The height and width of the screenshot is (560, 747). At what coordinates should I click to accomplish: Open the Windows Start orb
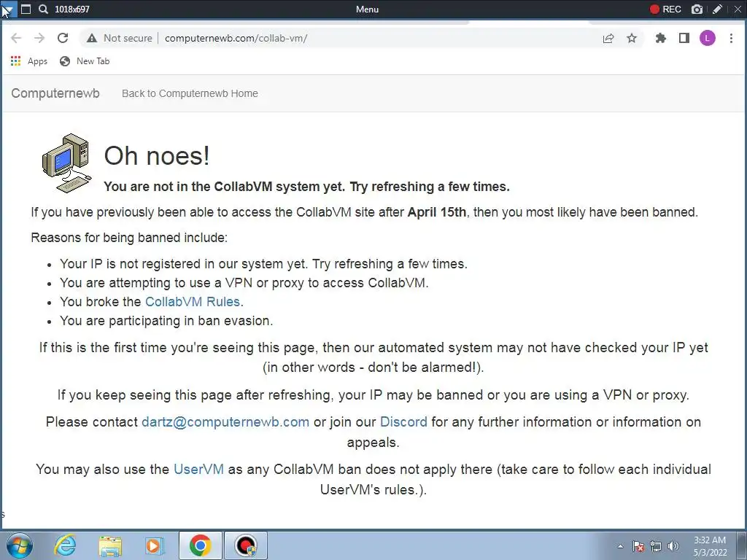pos(20,545)
